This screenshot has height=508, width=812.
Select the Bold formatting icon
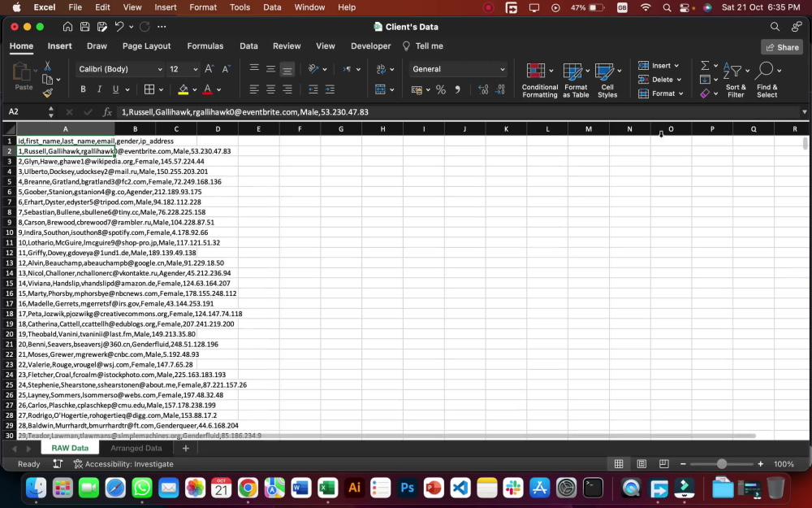(83, 89)
